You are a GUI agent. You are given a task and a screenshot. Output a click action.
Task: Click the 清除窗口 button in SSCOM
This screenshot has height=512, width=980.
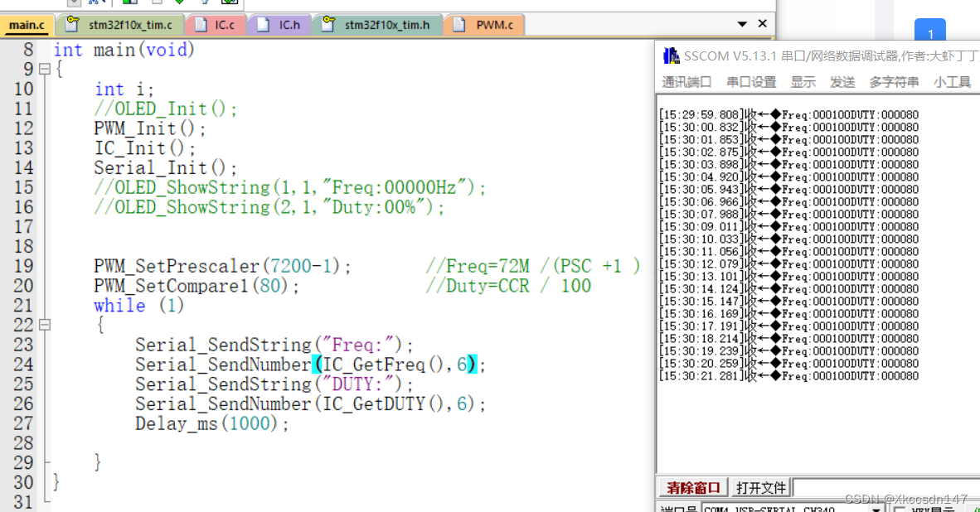pyautogui.click(x=692, y=488)
